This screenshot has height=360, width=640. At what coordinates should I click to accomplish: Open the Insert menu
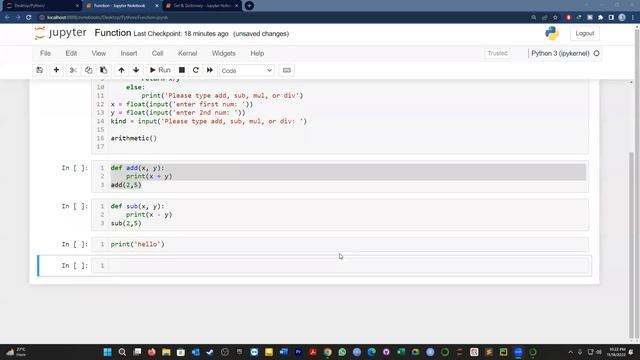pos(129,53)
